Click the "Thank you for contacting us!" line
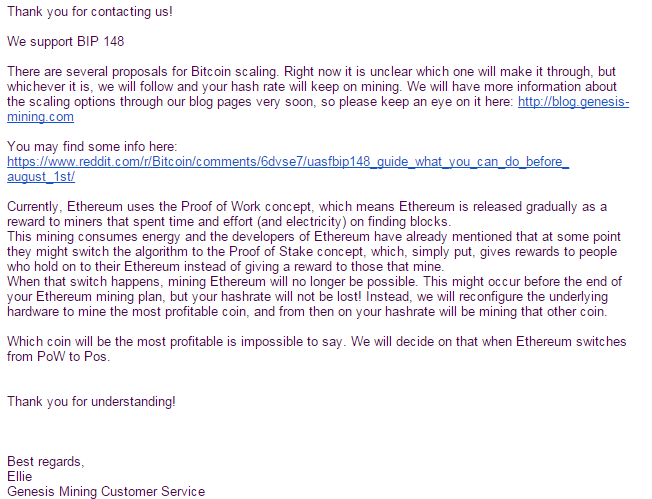This screenshot has width=652, height=499. 89,11
